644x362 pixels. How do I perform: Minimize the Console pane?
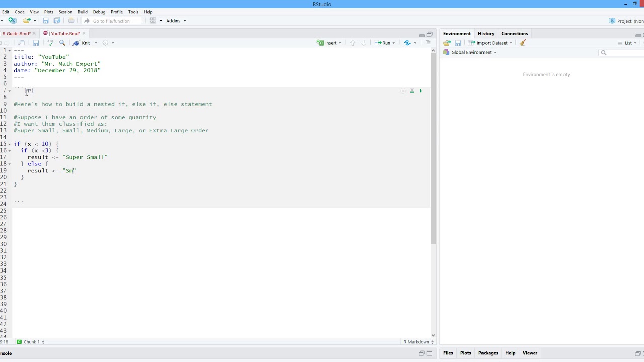tap(422, 353)
